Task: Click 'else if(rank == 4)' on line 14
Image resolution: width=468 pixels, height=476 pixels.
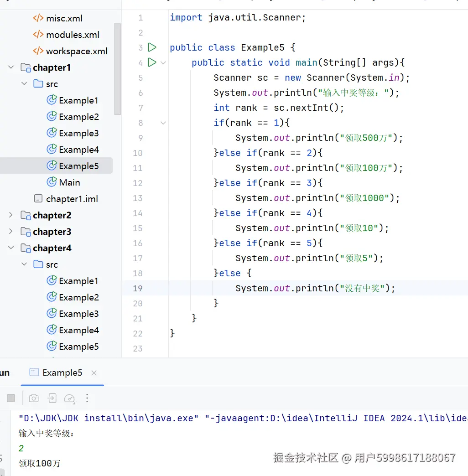Action: click(x=268, y=213)
